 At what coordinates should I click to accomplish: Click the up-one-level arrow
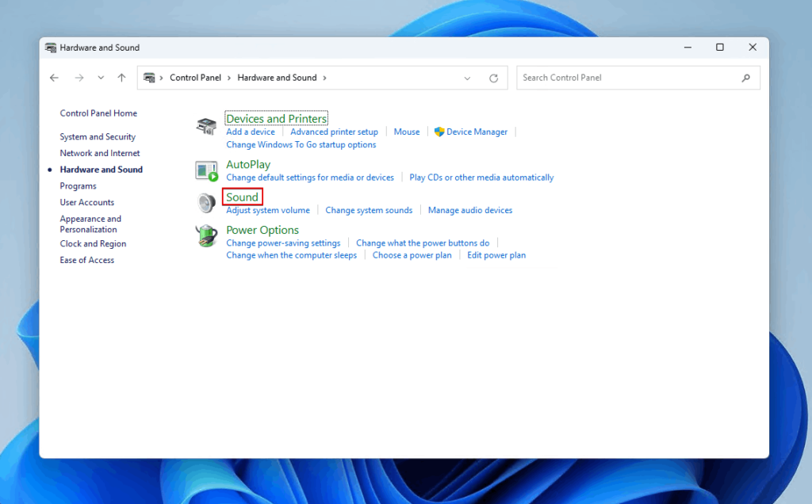coord(121,77)
